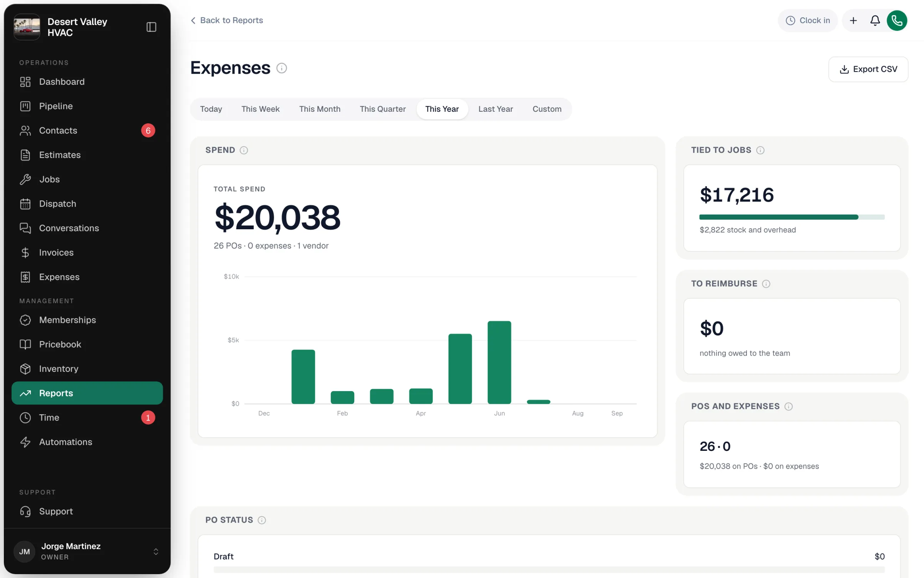
Task: Click the JM user avatar
Action: [25, 551]
